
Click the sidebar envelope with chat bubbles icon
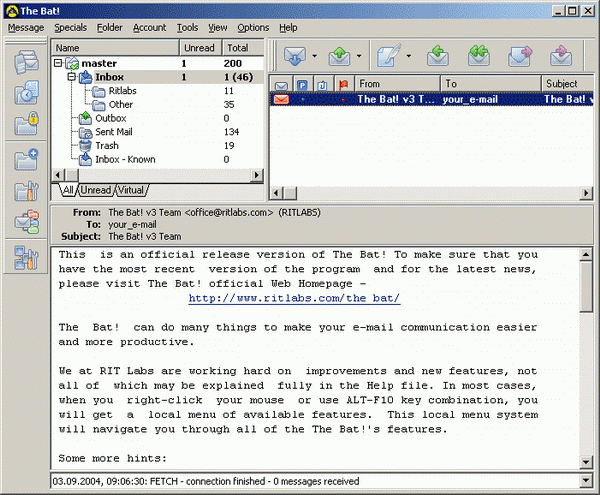pos(26,221)
